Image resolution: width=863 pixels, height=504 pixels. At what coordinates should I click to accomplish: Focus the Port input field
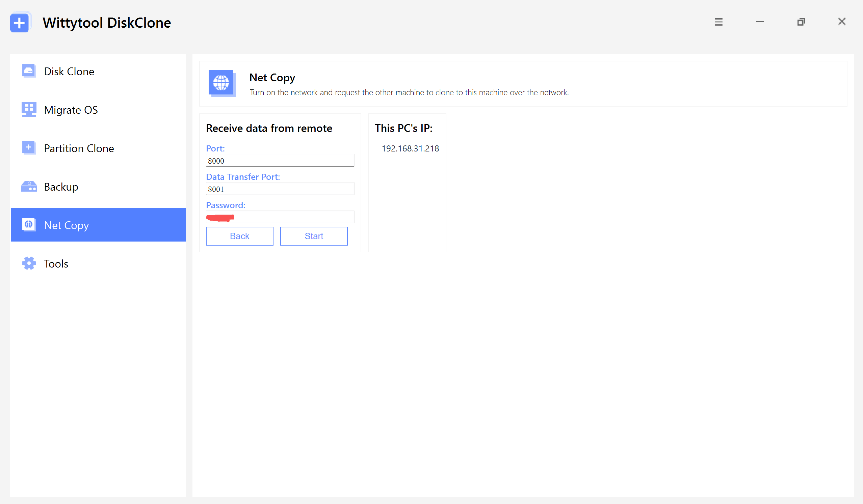pyautogui.click(x=280, y=161)
